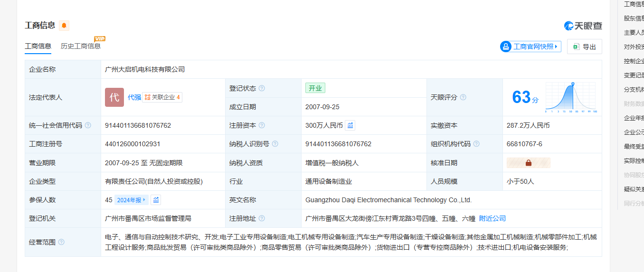The height and width of the screenshot is (272, 644).
Task: Click the help icon beside 登记状态
Action: coord(262,88)
